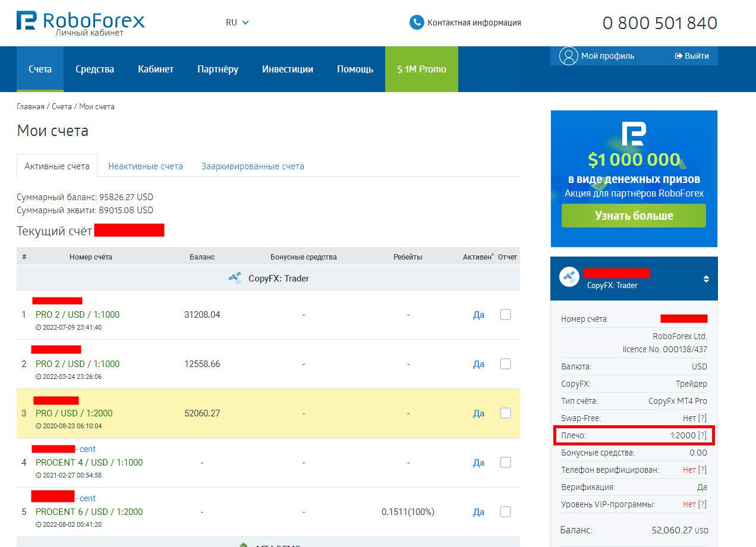Click the cent link above PROCENT 6
The height and width of the screenshot is (547, 756).
(87, 498)
